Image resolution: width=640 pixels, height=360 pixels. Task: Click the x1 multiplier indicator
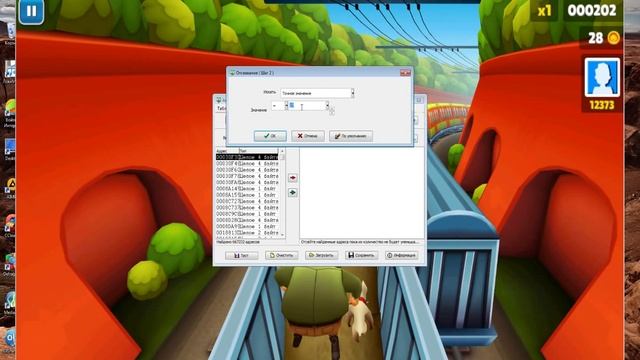pos(544,11)
